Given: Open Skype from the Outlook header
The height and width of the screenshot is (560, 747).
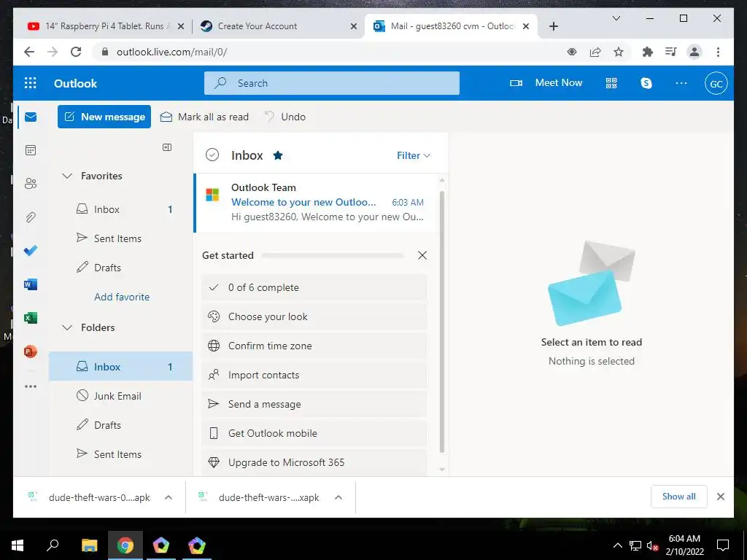Looking at the screenshot, I should click(x=646, y=83).
